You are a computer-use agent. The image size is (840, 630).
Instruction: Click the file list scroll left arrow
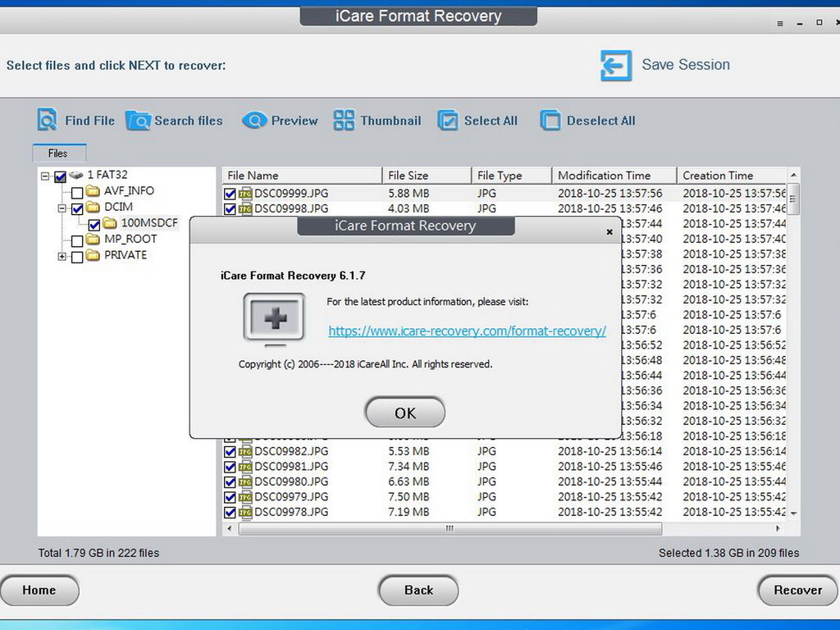230,529
